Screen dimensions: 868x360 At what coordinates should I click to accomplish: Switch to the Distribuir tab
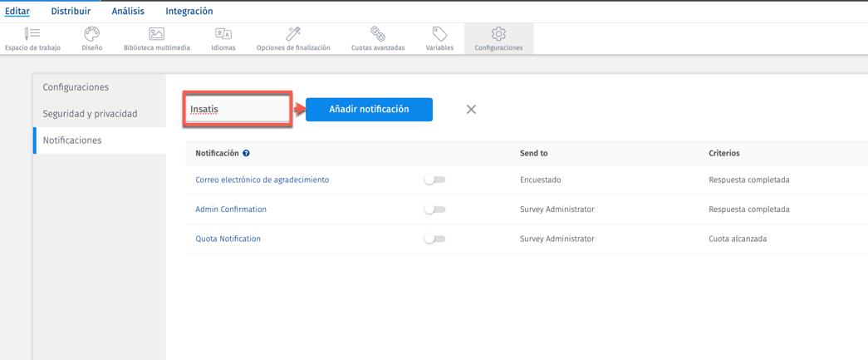point(71,12)
